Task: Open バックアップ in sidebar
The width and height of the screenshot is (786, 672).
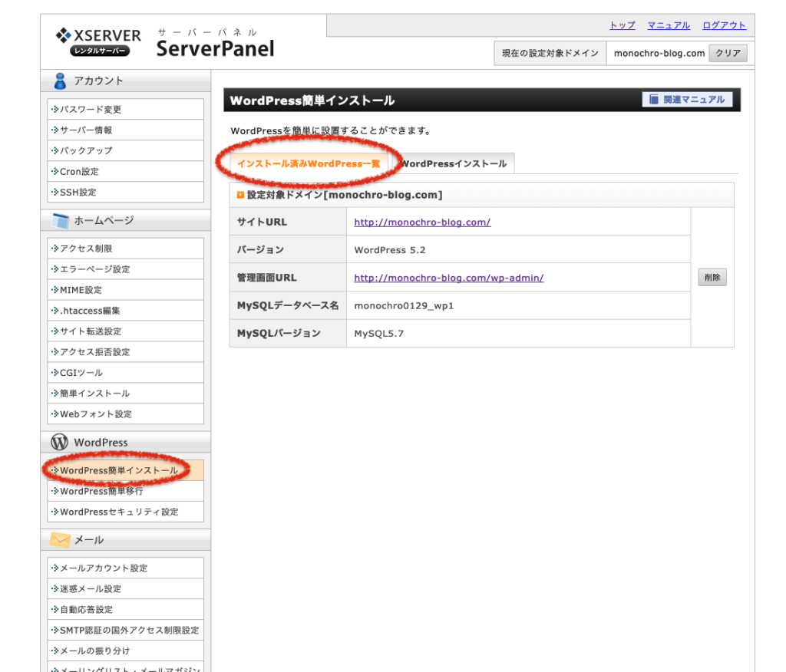Action: [x=125, y=150]
